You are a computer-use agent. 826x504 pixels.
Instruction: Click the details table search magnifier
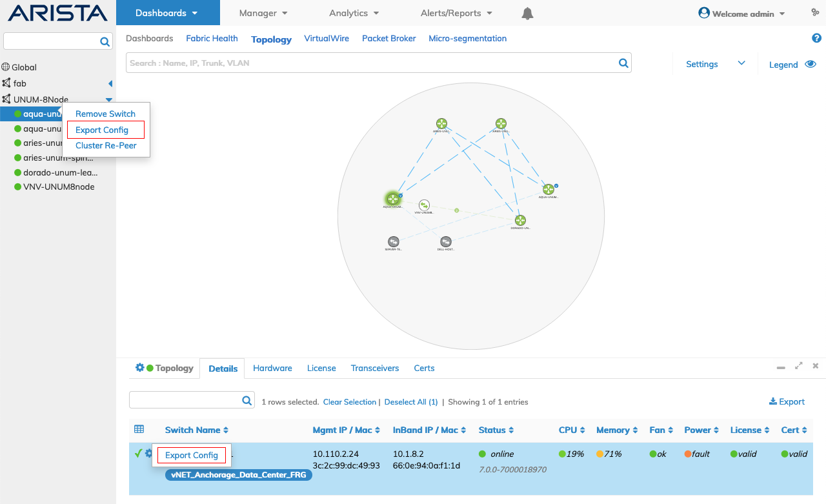(247, 401)
